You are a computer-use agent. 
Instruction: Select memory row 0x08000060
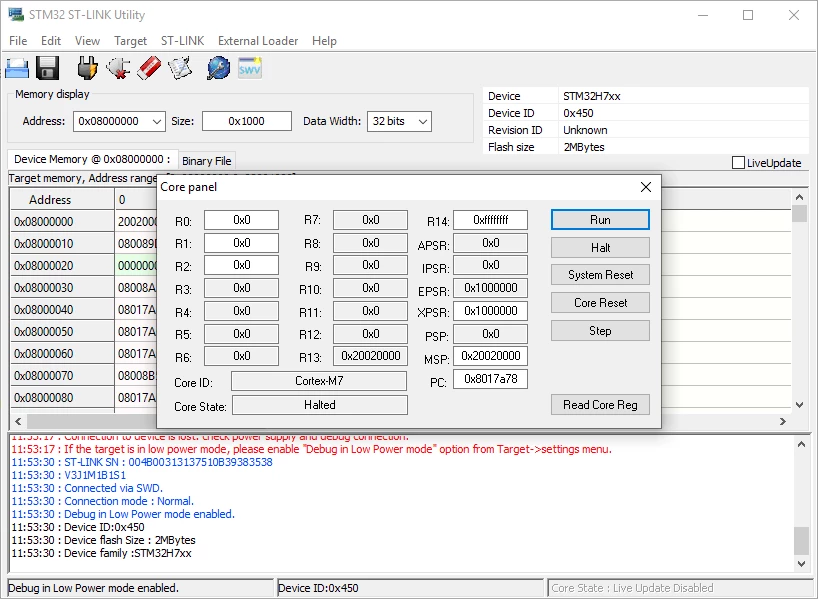pyautogui.click(x=62, y=354)
